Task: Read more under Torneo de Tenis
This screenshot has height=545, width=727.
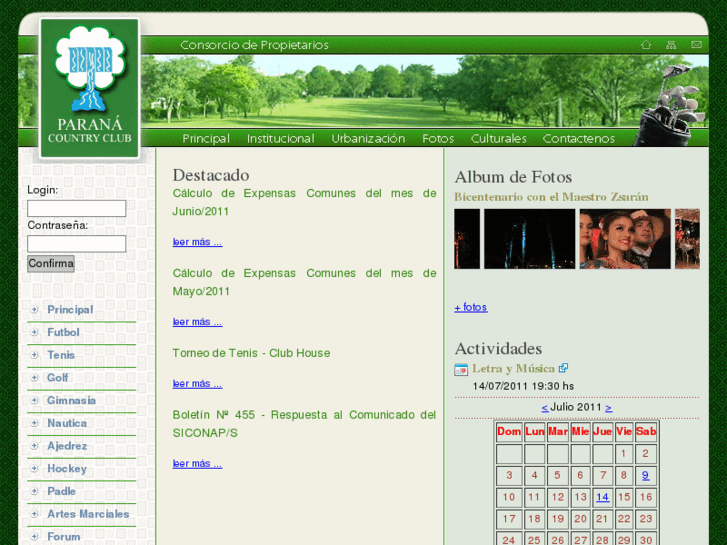Action: click(x=198, y=384)
